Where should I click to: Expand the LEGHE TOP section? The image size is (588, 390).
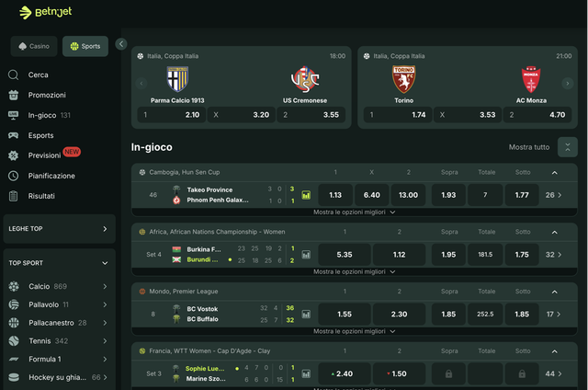105,229
